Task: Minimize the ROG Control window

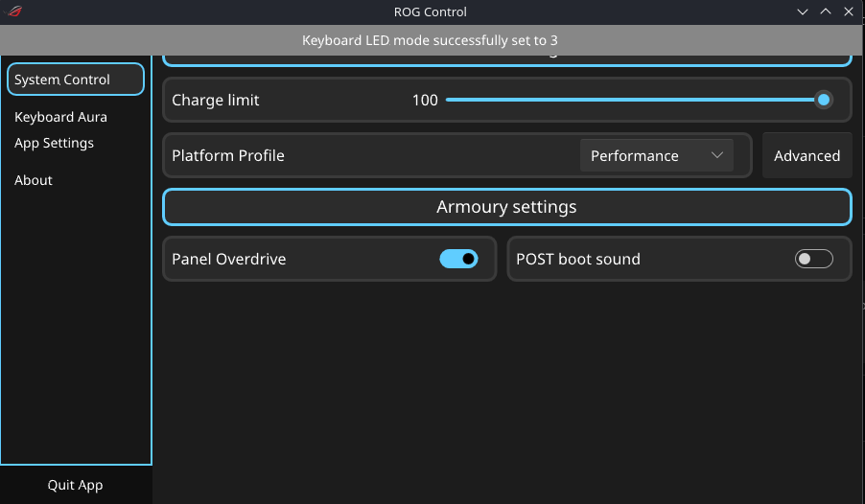Action: tap(802, 11)
